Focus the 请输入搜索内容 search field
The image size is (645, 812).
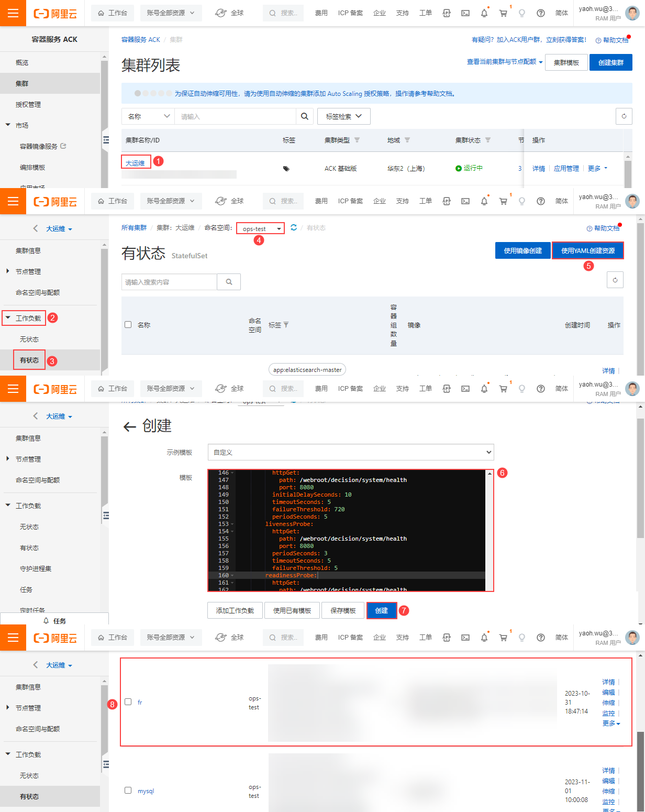(169, 282)
